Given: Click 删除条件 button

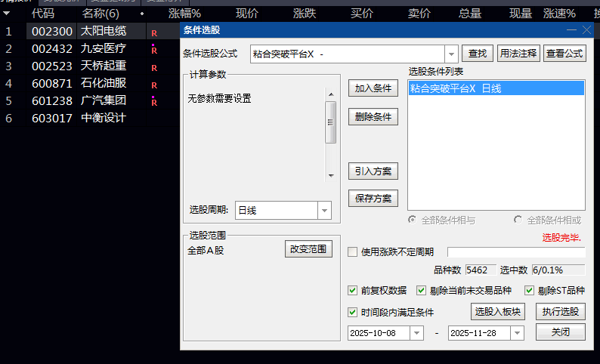Looking at the screenshot, I should point(373,117).
